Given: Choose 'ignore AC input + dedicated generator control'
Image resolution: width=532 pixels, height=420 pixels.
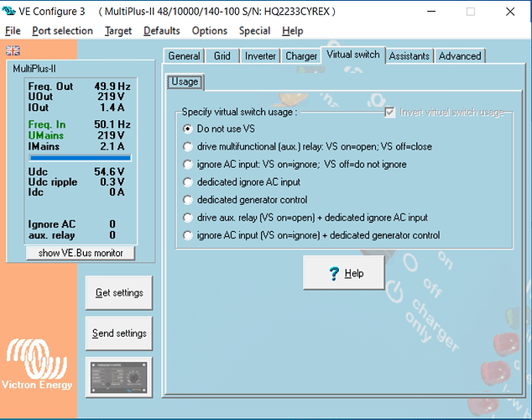Looking at the screenshot, I should (x=311, y=235).
